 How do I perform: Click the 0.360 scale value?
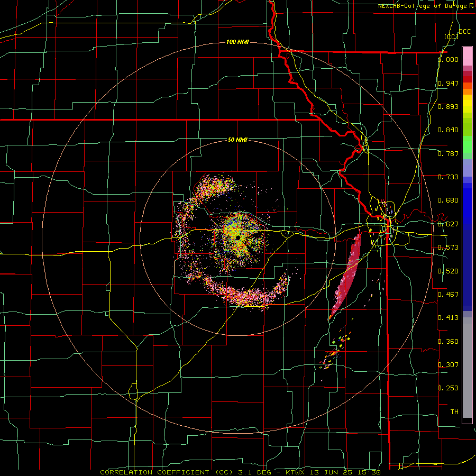tap(448, 342)
